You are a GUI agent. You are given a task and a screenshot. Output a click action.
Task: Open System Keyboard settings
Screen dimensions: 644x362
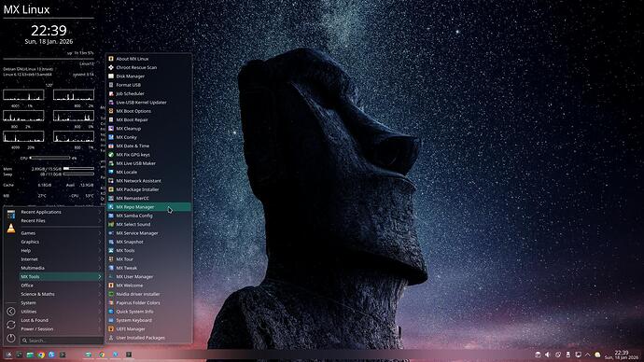[148, 320]
